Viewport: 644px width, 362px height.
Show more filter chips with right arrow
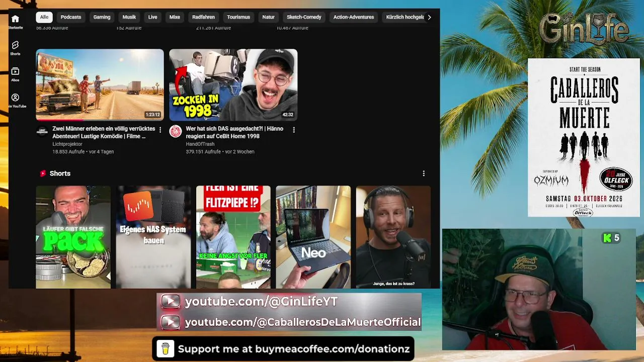pyautogui.click(x=429, y=17)
